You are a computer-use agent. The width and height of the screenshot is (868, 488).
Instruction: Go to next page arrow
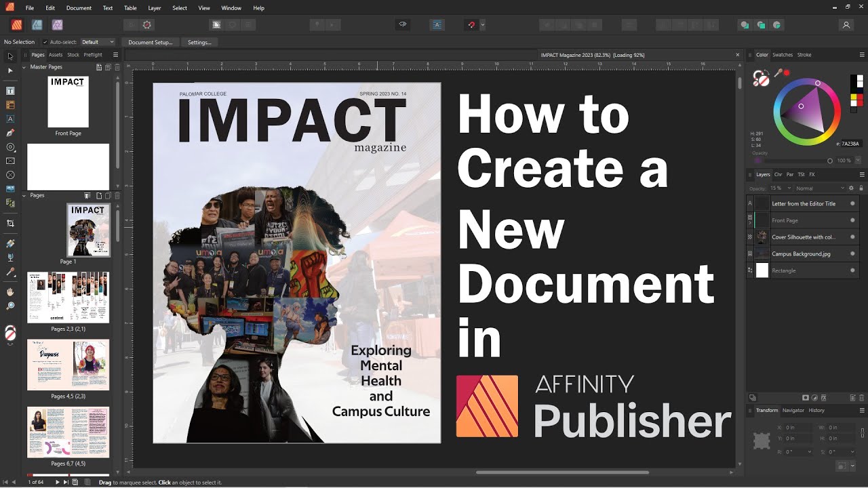[x=57, y=482]
